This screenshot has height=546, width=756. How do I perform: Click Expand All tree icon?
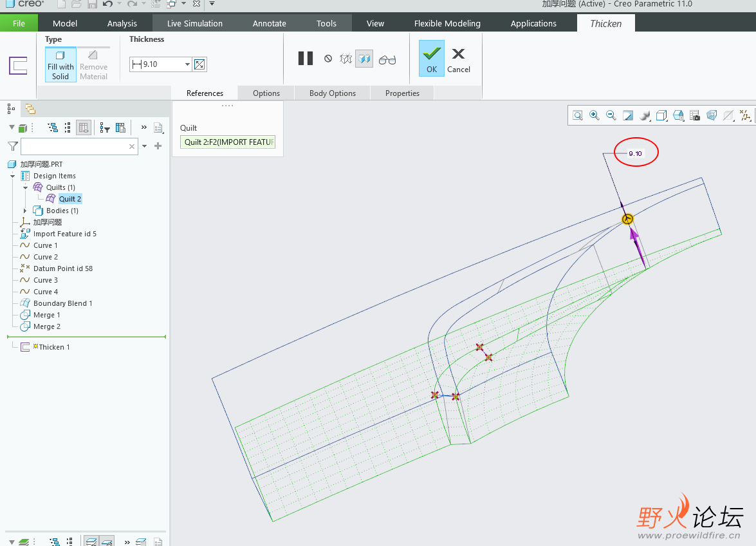53,128
